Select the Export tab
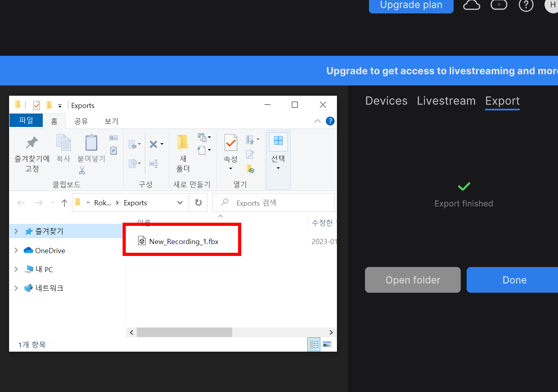This screenshot has width=558, height=392. pos(502,101)
